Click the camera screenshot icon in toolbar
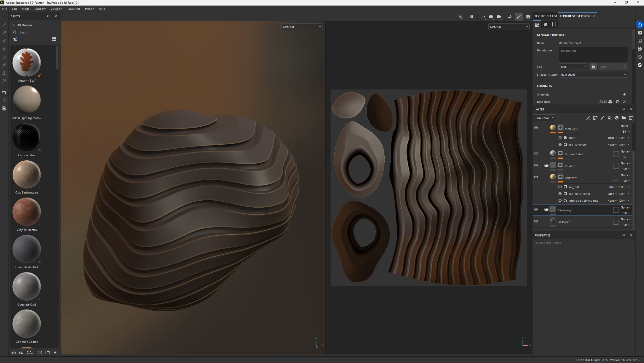Viewport: 644px width, 363px height. (528, 17)
